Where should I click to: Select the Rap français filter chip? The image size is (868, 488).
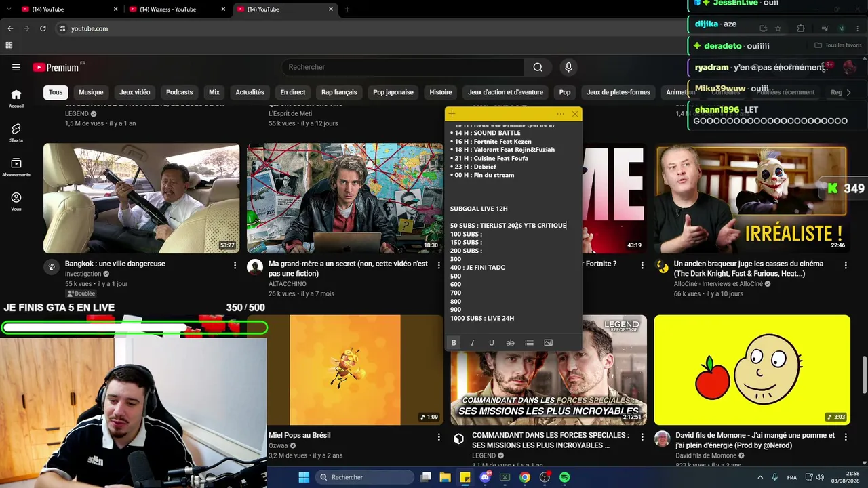pyautogui.click(x=339, y=92)
